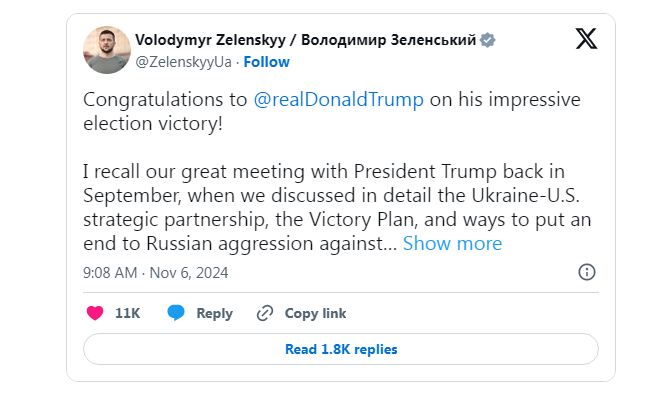Click the blue verified badge
This screenshot has height=408, width=665.
click(486, 41)
